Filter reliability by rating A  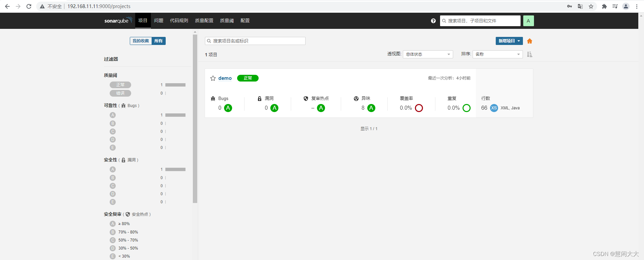[x=113, y=115]
